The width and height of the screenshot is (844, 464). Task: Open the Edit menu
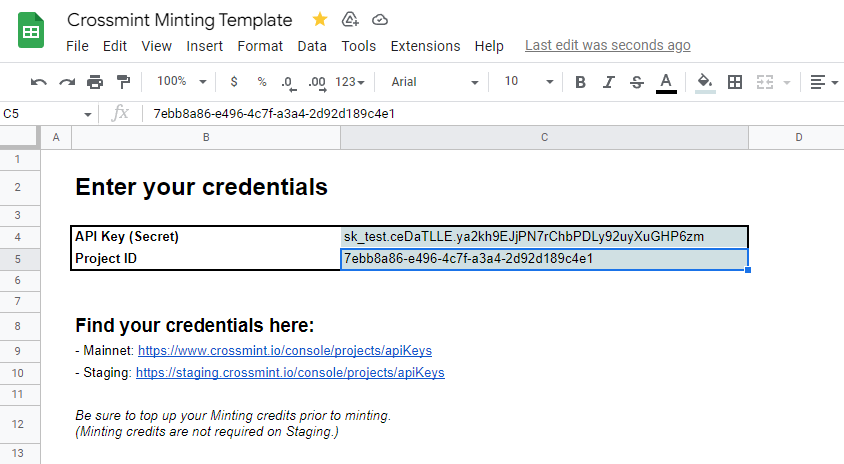(x=115, y=46)
